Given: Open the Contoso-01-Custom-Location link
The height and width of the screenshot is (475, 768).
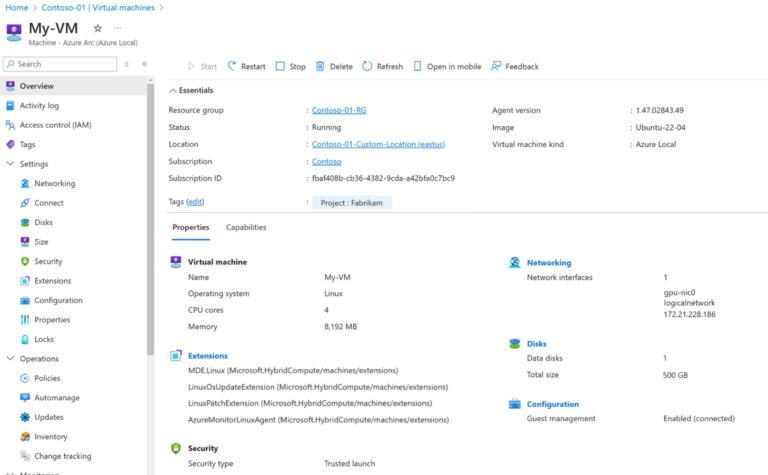Looking at the screenshot, I should 378,144.
